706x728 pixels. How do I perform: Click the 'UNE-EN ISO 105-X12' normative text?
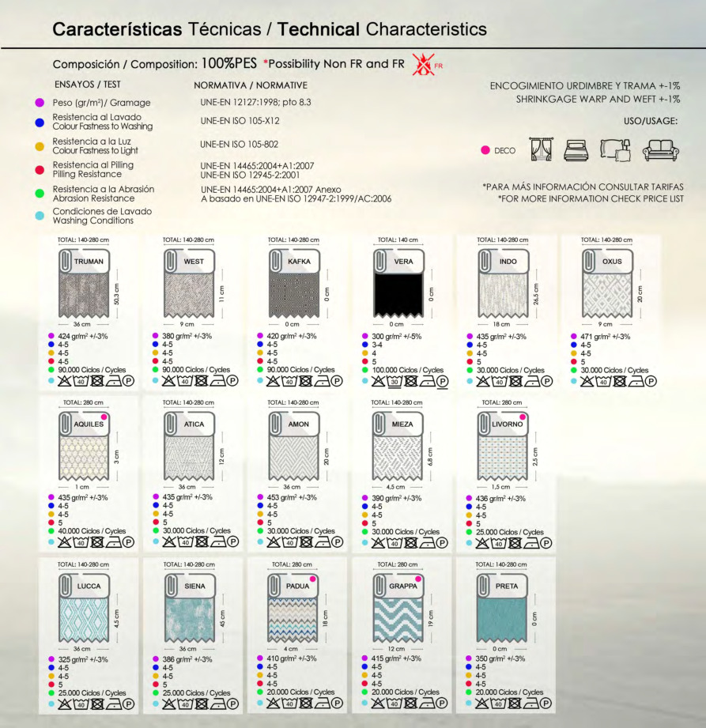pyautogui.click(x=240, y=121)
